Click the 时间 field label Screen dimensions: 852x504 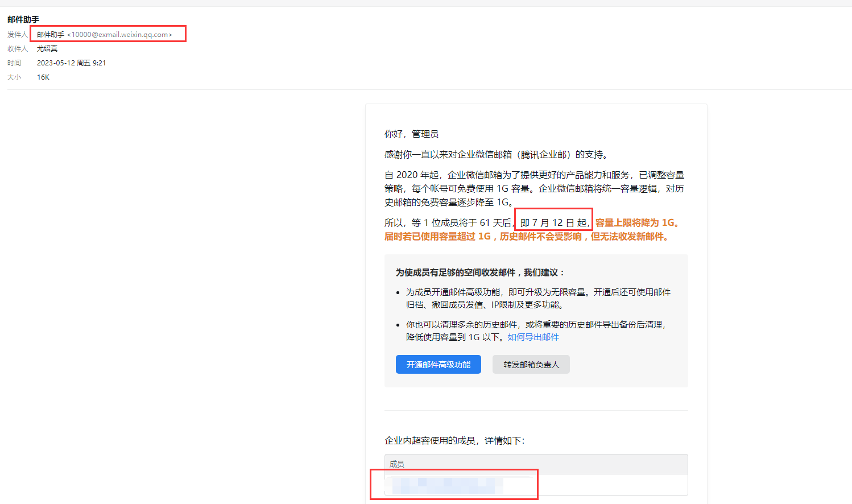14,63
